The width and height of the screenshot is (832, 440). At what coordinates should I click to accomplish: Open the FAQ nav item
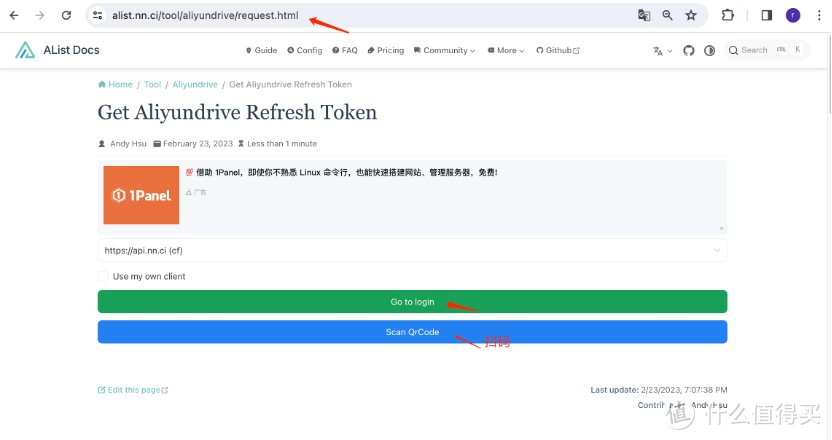coord(345,50)
